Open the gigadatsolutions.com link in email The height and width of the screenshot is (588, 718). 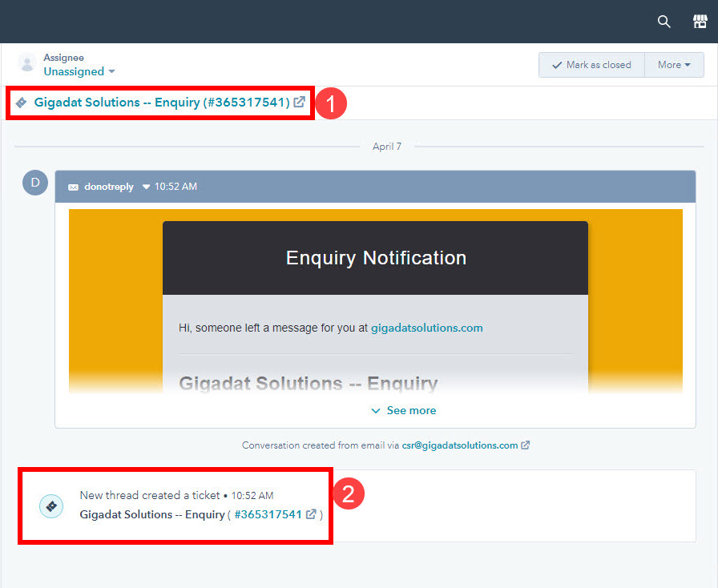point(427,328)
